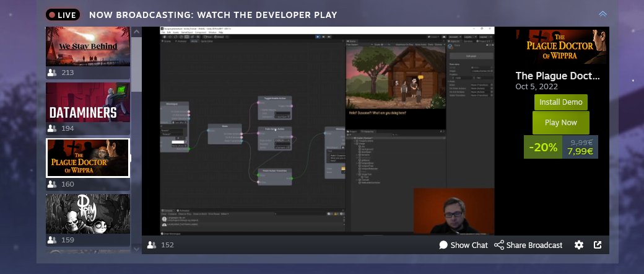Click Unity step button in the stream
Viewport: 644px width, 274px height.
(x=329, y=37)
